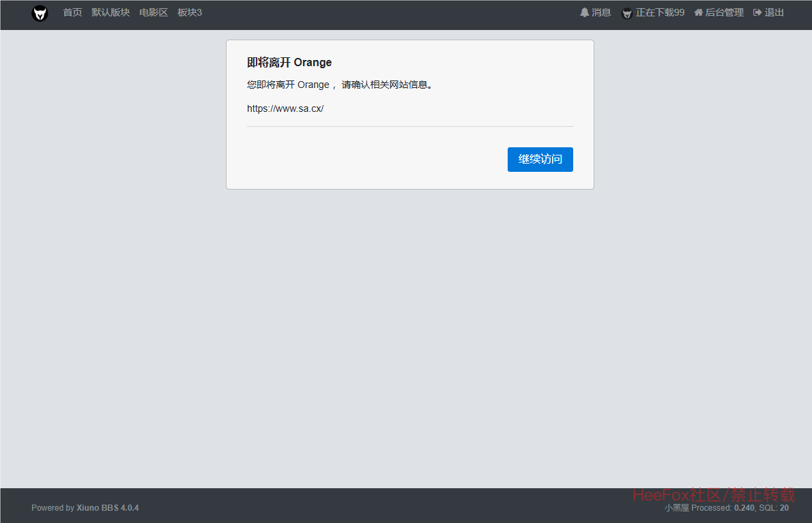
Task: Open the 小黑屋 link in footer
Action: click(x=676, y=508)
